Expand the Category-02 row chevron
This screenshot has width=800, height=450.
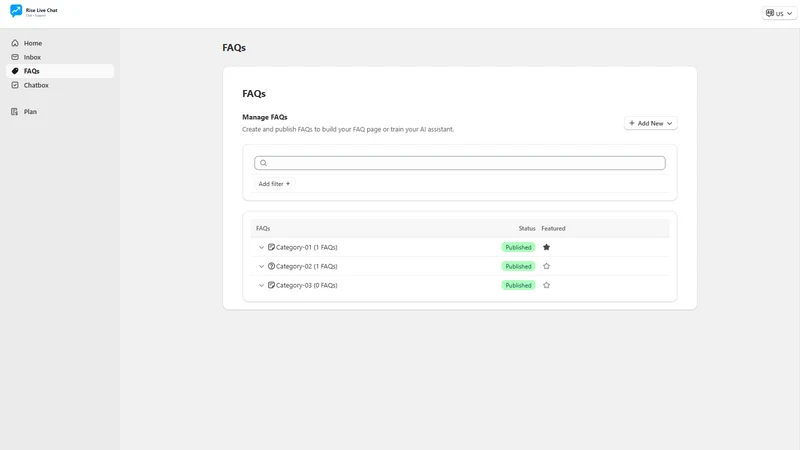tap(261, 266)
